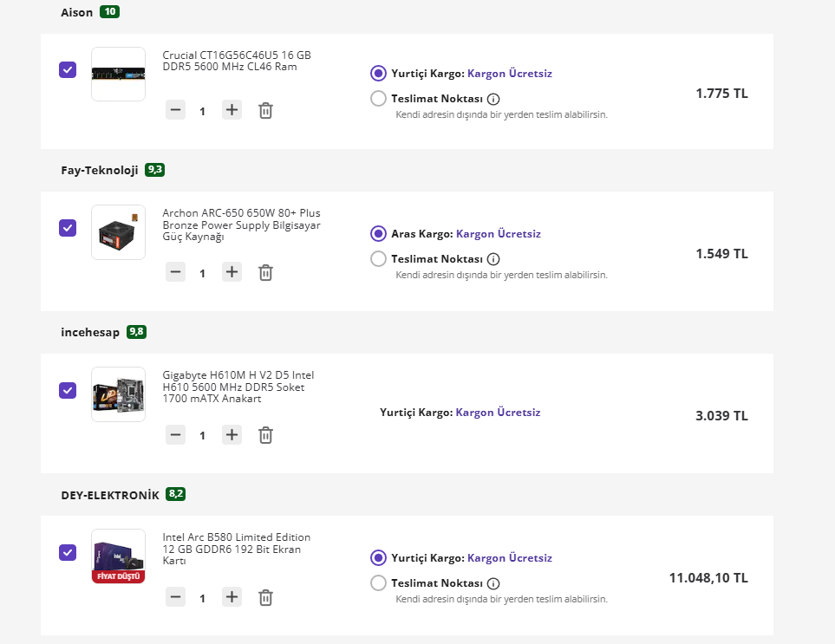Show info for Crucial RAM Teslimat Noktası

click(493, 99)
